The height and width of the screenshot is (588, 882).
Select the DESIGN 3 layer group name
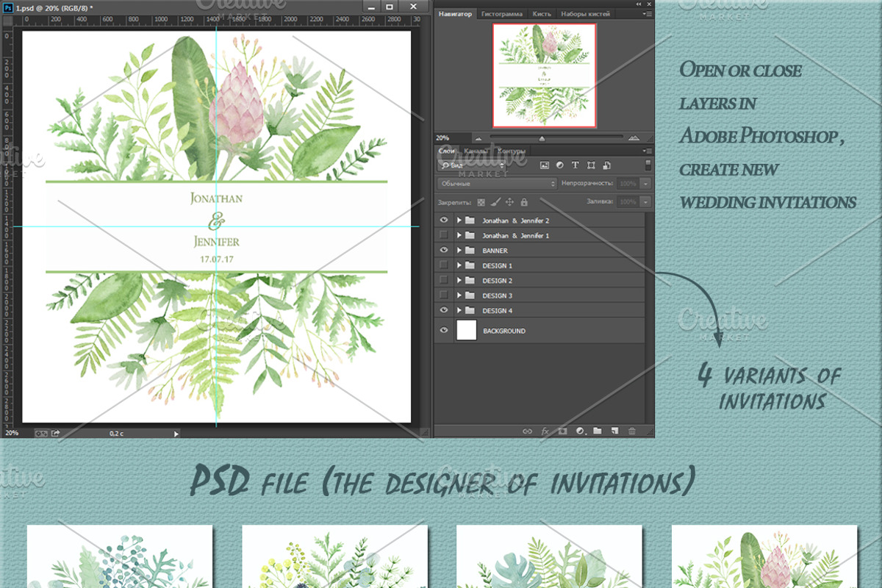(x=498, y=295)
